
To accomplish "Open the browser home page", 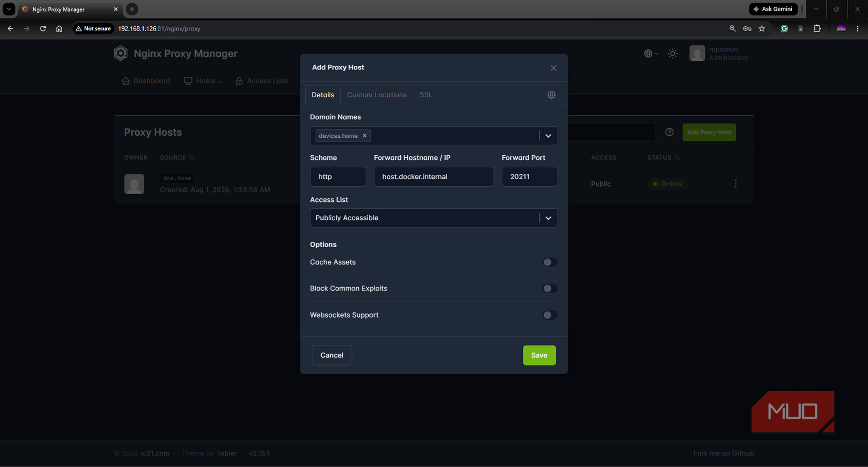I will [59, 28].
